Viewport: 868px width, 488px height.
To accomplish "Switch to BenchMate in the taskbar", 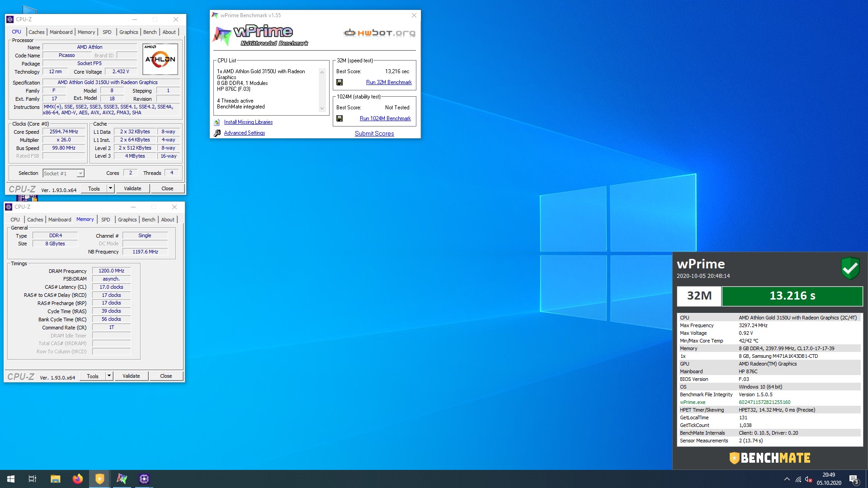I will pos(100,479).
